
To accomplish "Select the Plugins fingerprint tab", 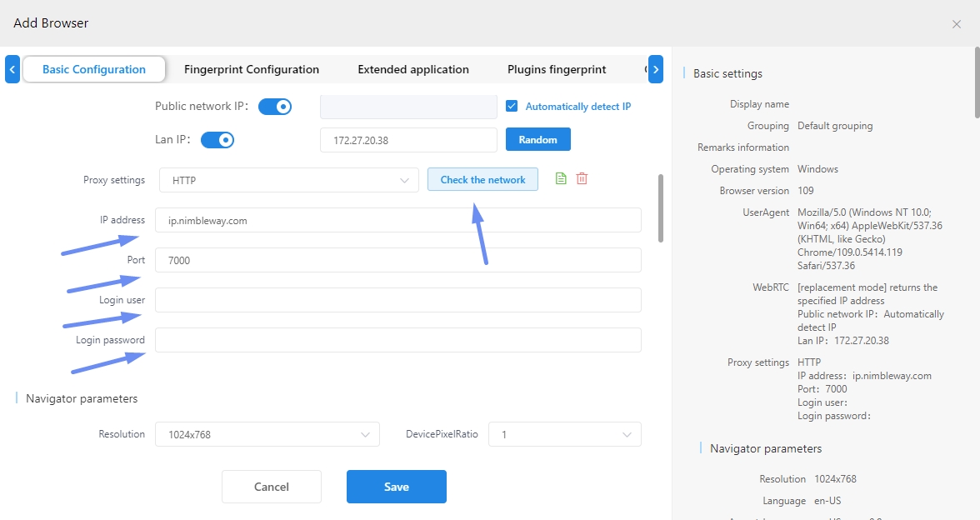I will 557,69.
